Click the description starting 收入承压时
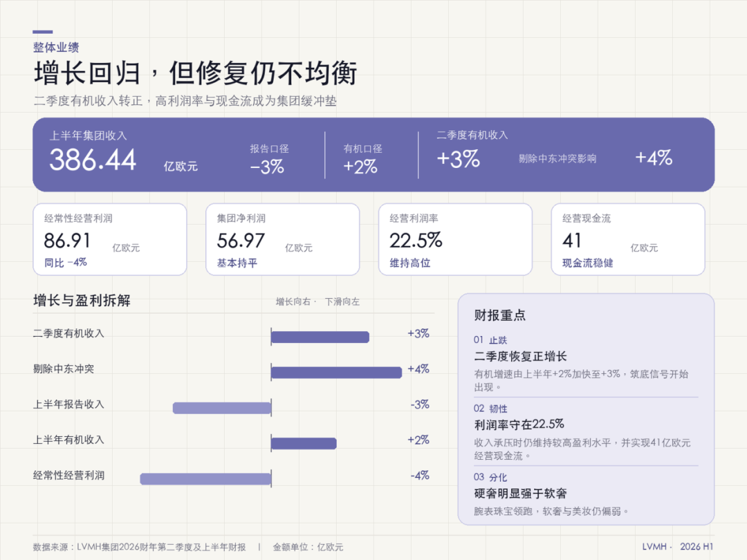747x560 pixels. point(582,449)
